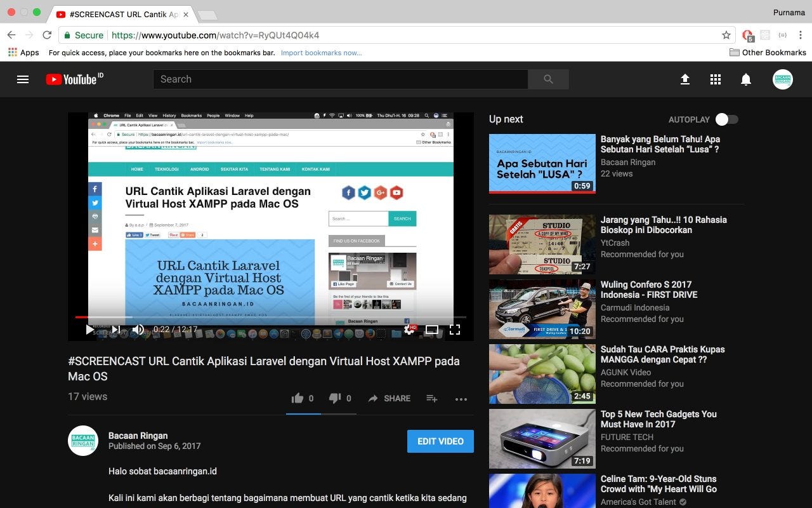Open the YouTube apps grid icon
Viewport: 812px width, 508px height.
tap(716, 79)
